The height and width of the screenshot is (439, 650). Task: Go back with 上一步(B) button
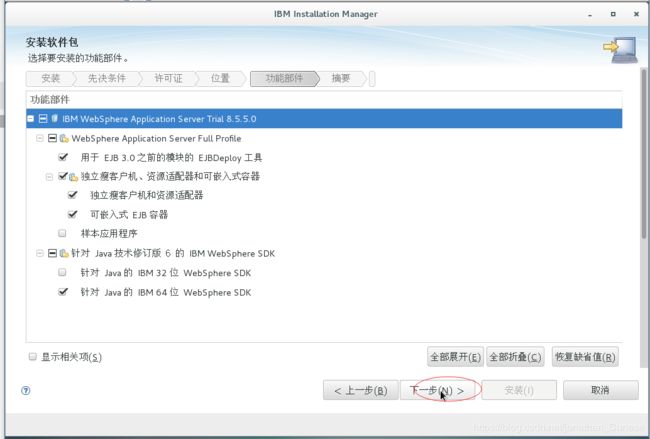[361, 390]
